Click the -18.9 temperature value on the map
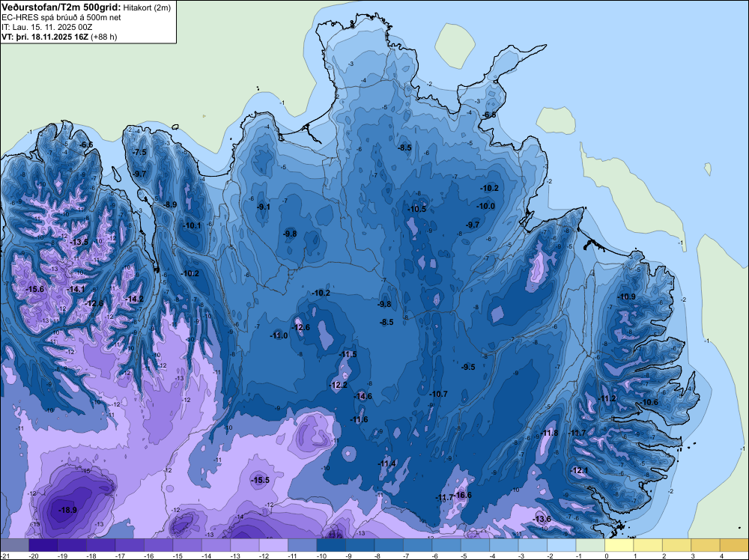749x560 pixels. tap(67, 510)
